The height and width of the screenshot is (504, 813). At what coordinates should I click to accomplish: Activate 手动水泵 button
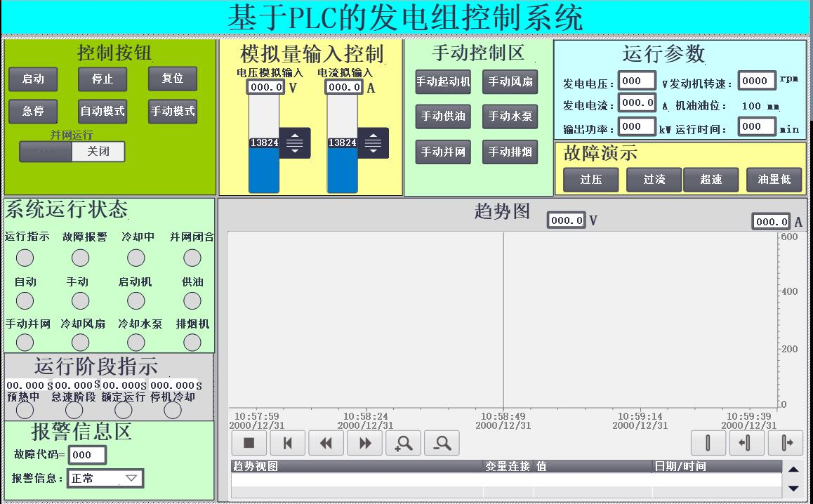pos(510,116)
